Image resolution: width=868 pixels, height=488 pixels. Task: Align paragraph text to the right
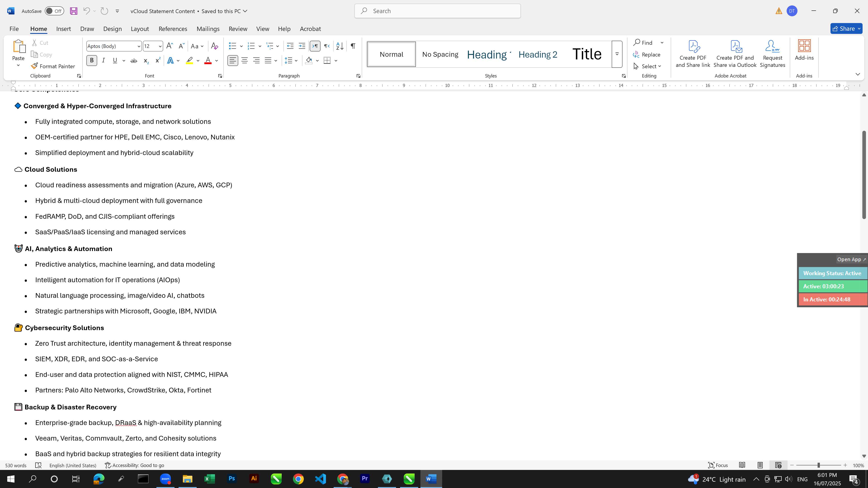point(256,61)
